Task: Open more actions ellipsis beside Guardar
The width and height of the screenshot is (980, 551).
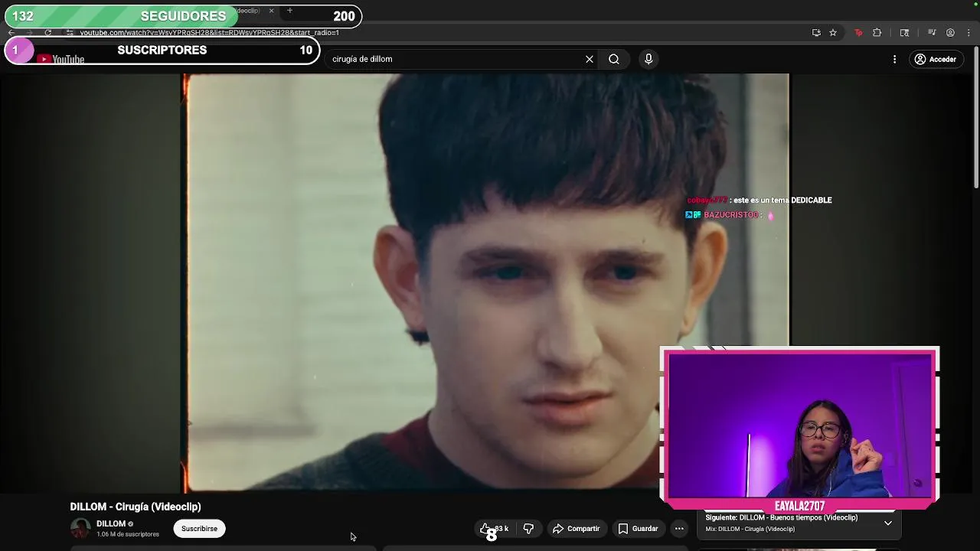Action: [679, 529]
